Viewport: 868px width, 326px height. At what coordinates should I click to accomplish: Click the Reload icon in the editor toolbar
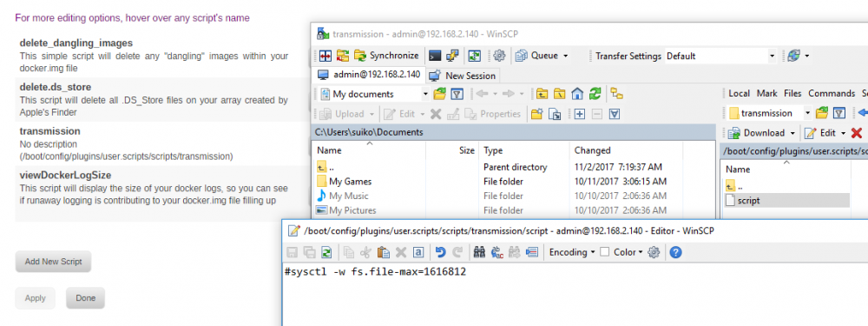click(x=326, y=252)
